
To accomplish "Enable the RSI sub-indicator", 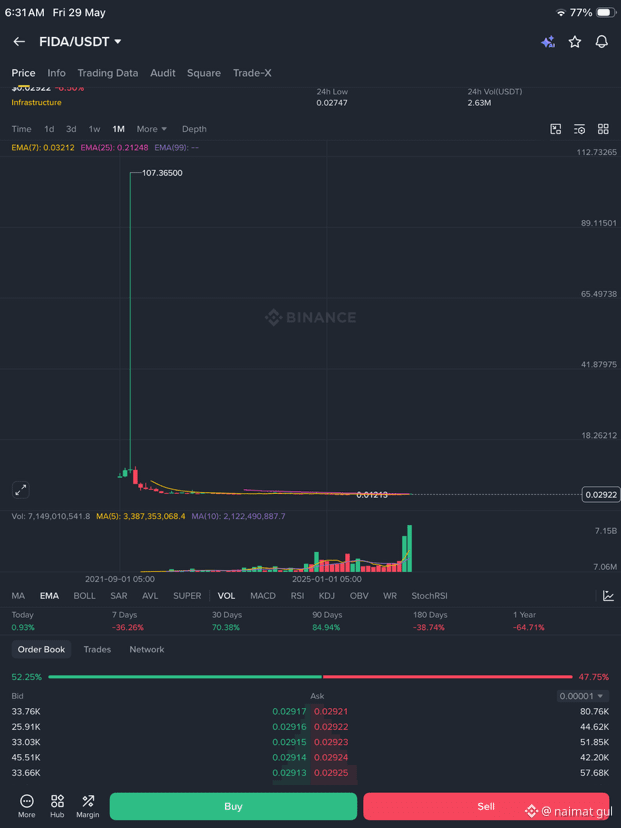I will [x=297, y=596].
